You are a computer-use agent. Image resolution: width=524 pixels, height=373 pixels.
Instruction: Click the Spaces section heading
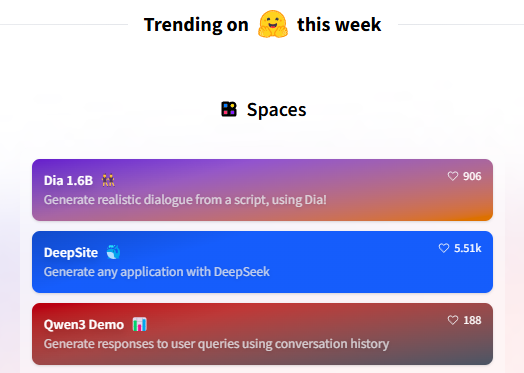276,110
